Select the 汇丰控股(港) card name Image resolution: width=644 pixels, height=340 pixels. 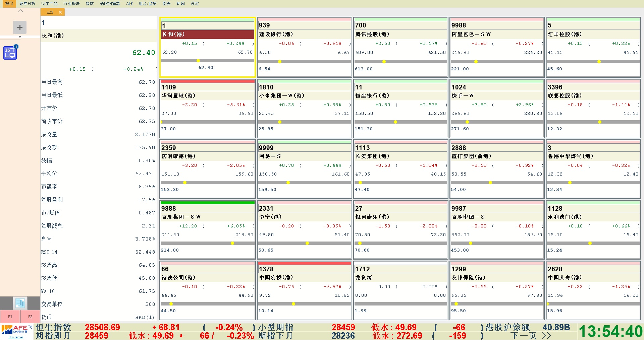click(565, 34)
